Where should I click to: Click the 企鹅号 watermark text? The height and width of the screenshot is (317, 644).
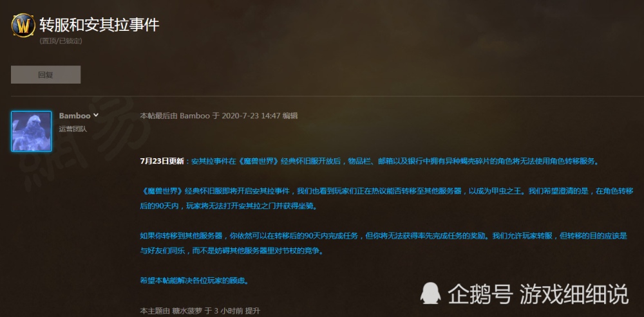point(480,294)
